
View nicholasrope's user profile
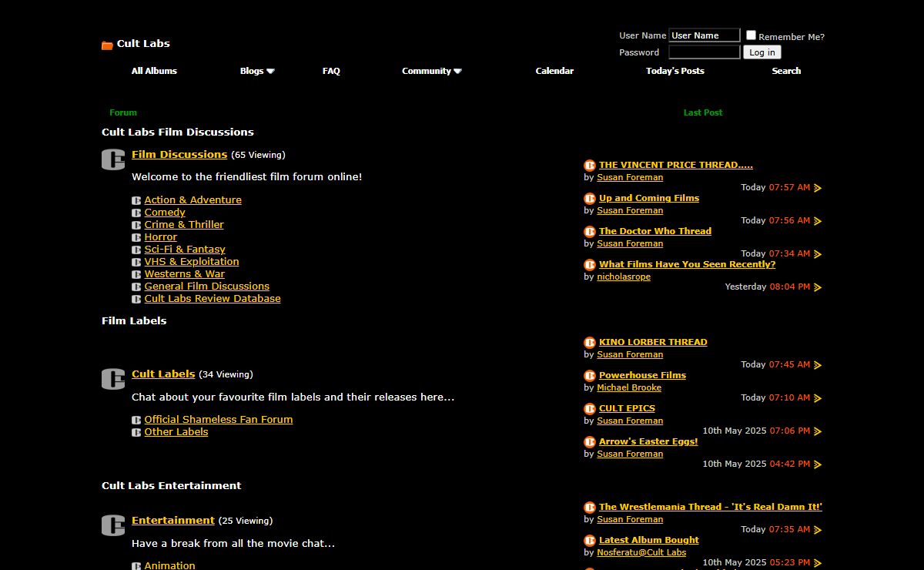[624, 277]
